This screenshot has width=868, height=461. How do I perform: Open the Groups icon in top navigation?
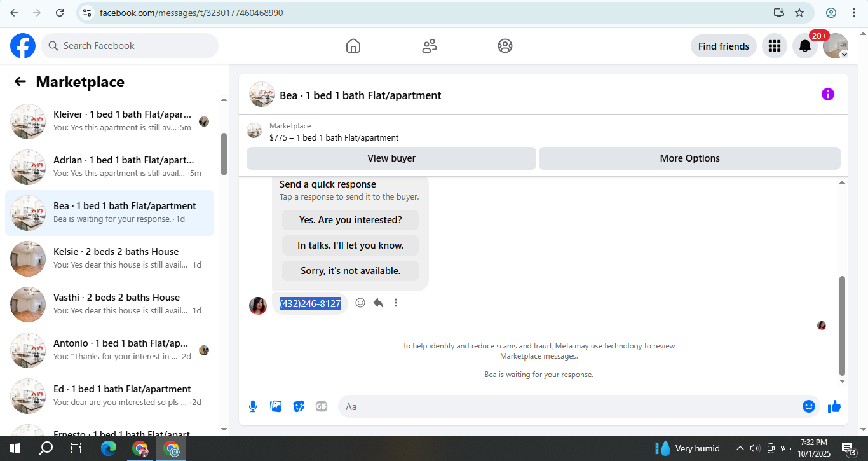[x=505, y=46]
